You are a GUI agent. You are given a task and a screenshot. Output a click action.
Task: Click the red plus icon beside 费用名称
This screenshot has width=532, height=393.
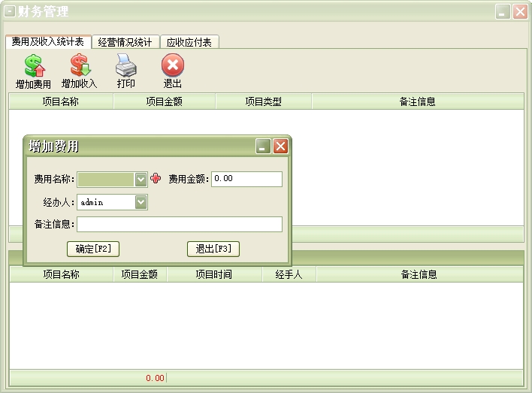click(156, 179)
